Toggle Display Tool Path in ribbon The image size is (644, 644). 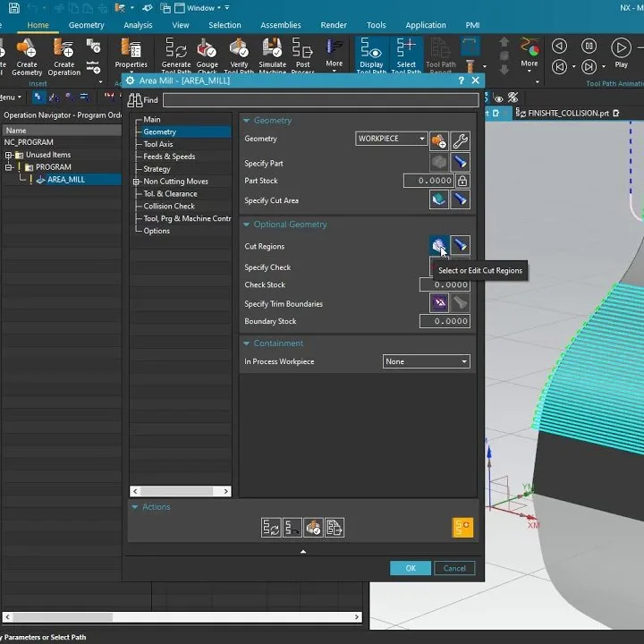coord(371,55)
